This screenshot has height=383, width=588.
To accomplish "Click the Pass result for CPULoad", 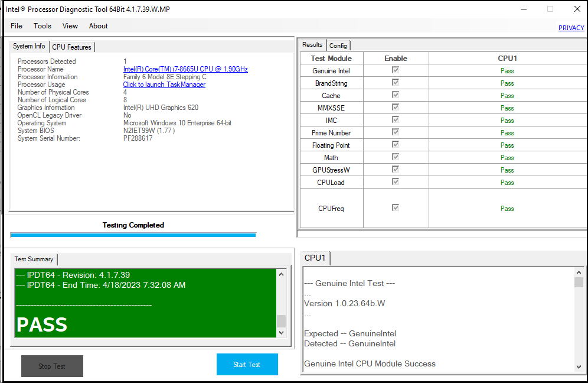I will tap(507, 182).
